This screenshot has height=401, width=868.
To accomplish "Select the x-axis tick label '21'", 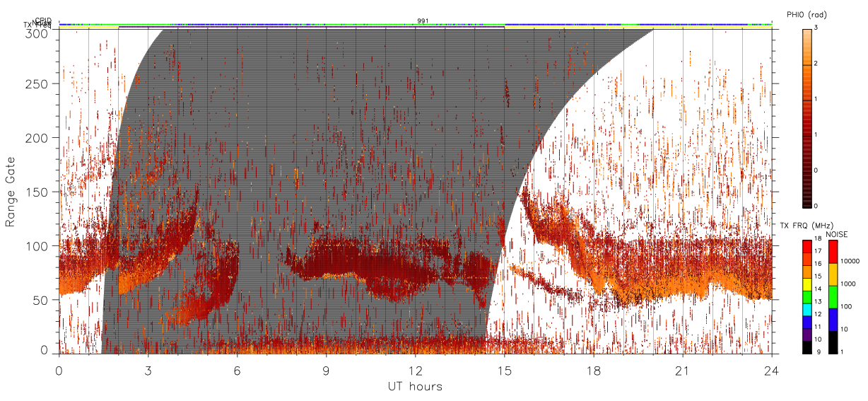I will click(x=682, y=370).
